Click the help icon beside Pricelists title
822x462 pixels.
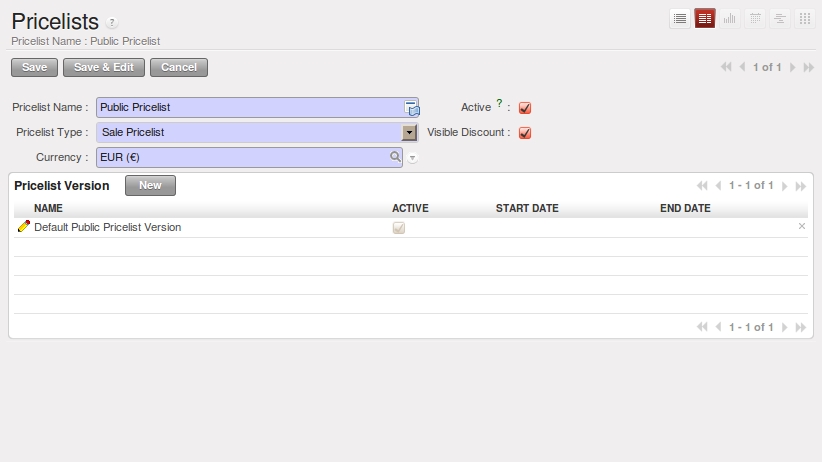pyautogui.click(x=112, y=23)
